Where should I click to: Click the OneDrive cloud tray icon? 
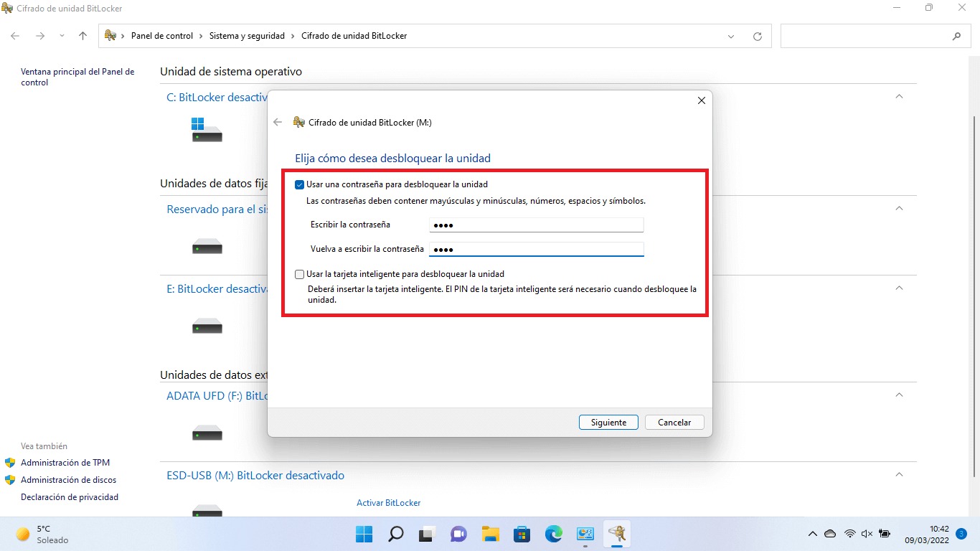[x=830, y=534]
